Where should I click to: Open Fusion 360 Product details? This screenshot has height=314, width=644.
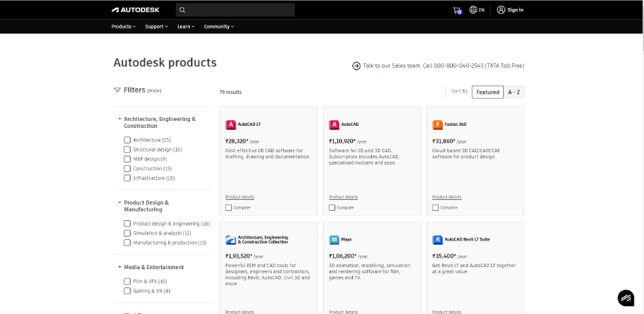447,197
